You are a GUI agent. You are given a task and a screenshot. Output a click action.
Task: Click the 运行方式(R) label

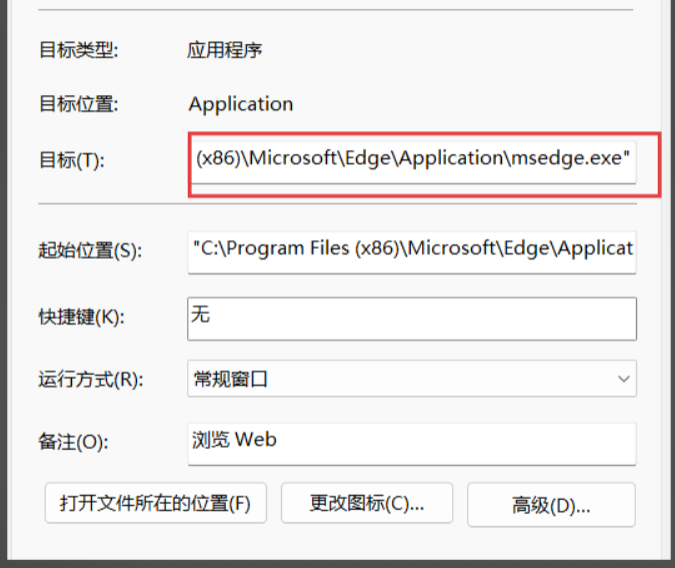(91, 379)
